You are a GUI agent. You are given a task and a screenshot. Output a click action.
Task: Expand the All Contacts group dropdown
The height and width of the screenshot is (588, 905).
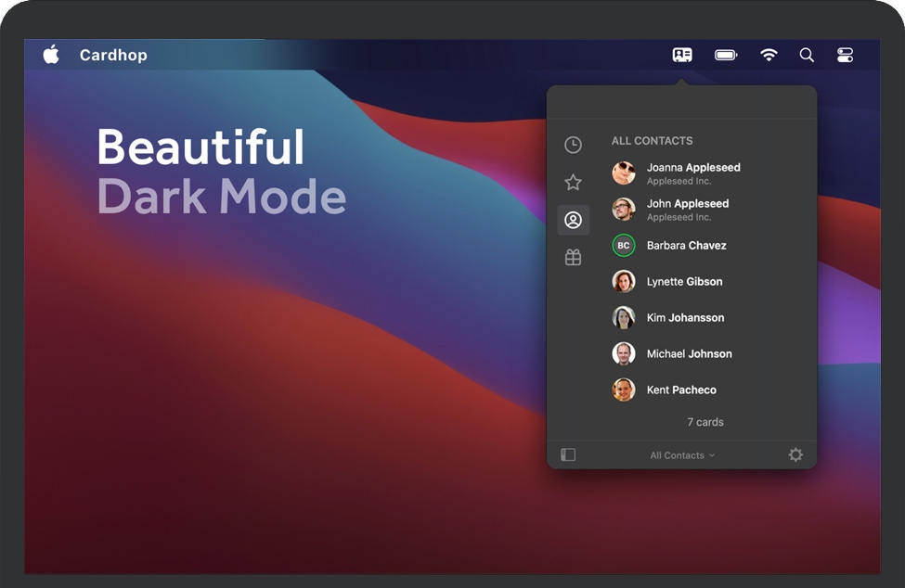(682, 455)
